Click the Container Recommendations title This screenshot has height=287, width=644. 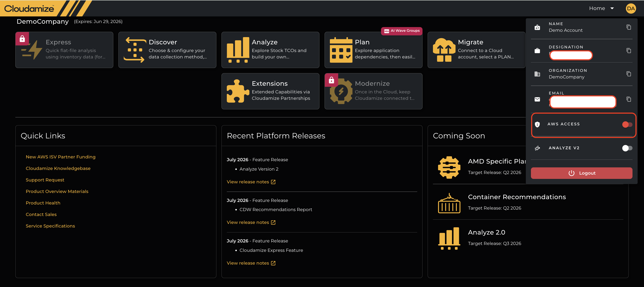pos(517,197)
